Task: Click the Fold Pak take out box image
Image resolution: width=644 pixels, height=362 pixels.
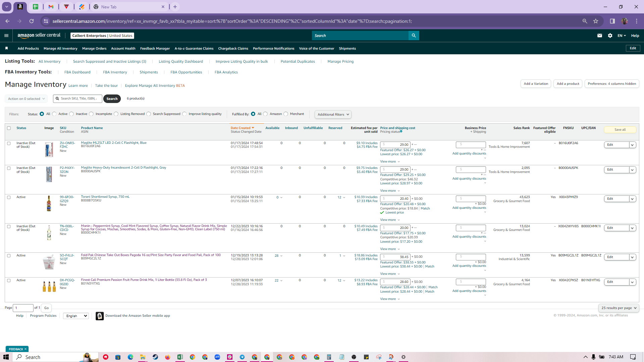Action: click(49, 262)
